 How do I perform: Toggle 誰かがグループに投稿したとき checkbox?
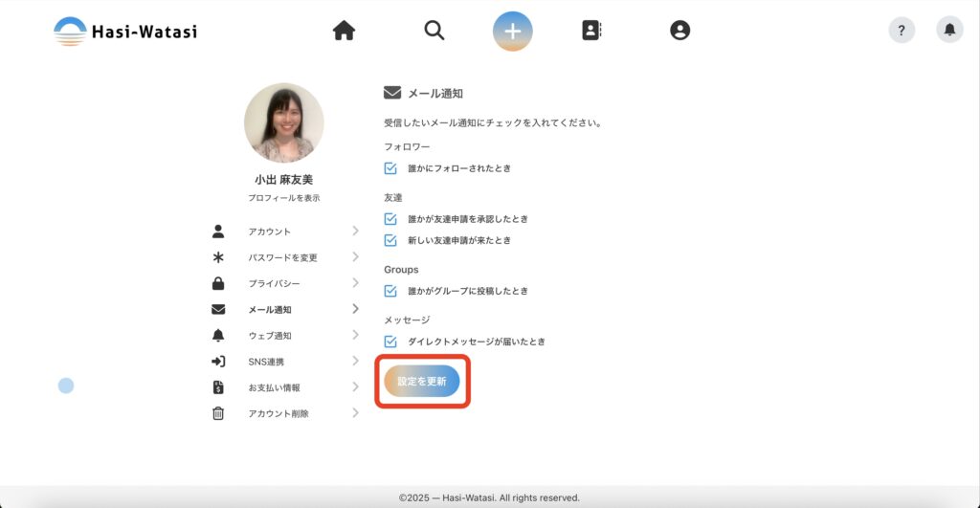[390, 291]
